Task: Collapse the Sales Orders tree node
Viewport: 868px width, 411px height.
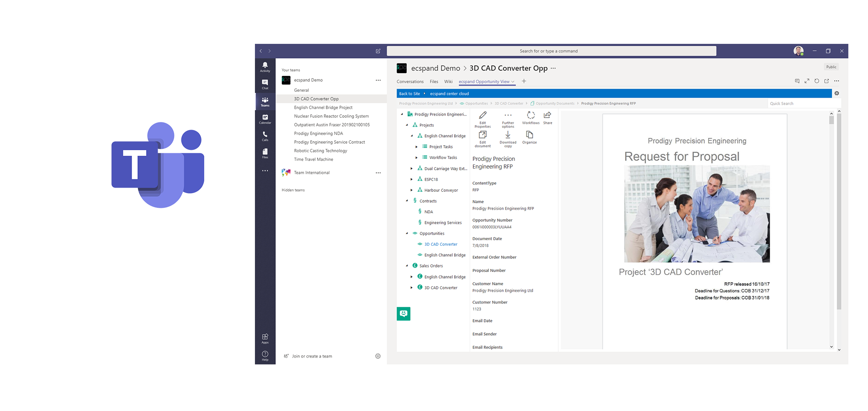Action: (407, 266)
